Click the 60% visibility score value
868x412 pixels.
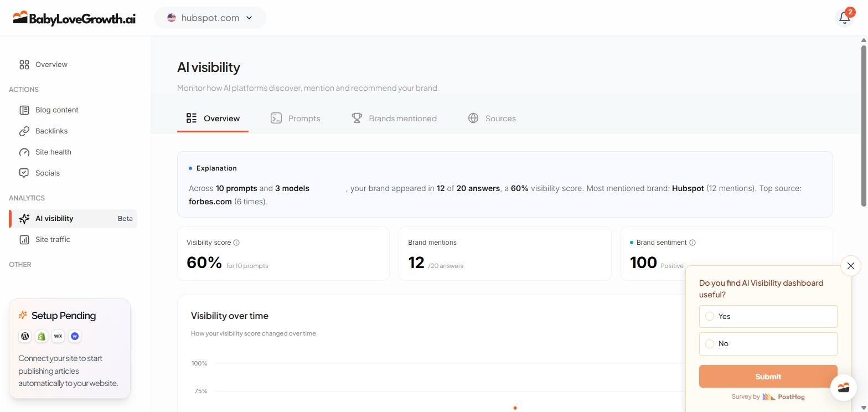point(204,262)
